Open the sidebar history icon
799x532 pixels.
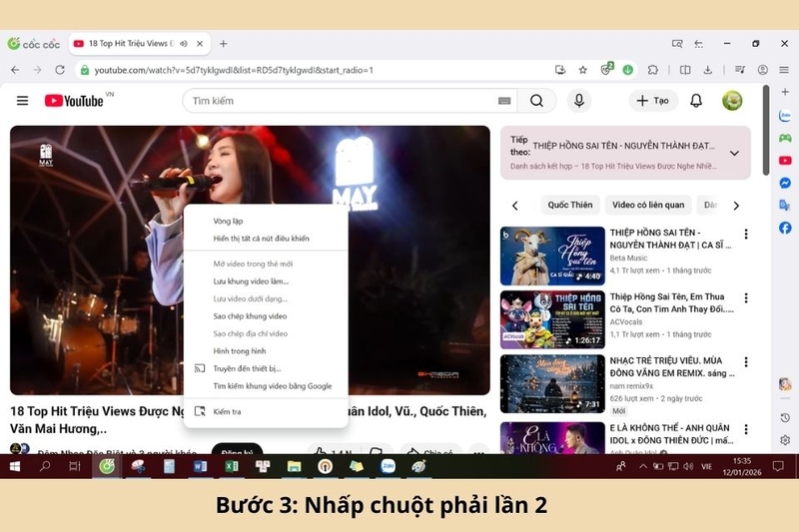pos(785,418)
